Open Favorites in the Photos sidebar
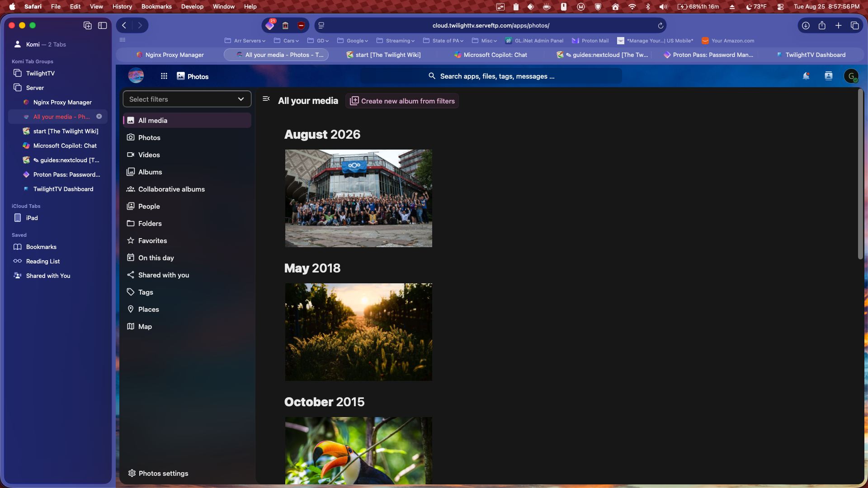The width and height of the screenshot is (868, 488). pyautogui.click(x=187, y=241)
